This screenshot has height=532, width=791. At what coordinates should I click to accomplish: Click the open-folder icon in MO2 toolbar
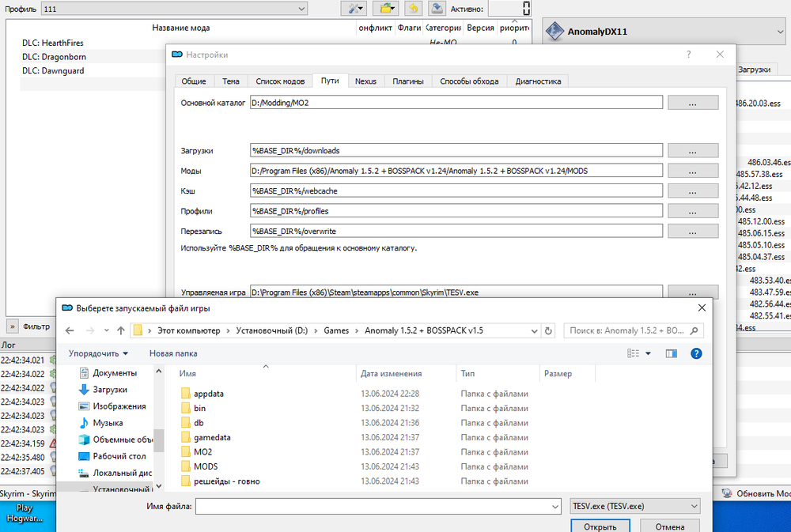[385, 8]
